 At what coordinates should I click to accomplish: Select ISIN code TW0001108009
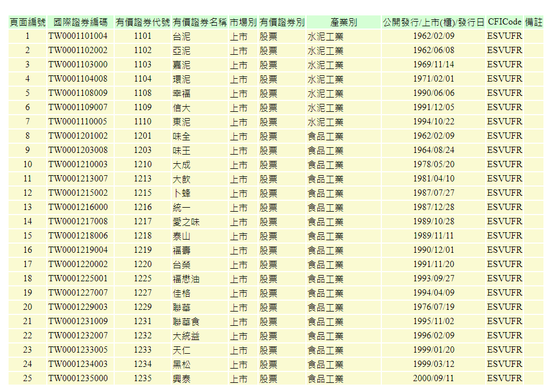[x=78, y=93]
